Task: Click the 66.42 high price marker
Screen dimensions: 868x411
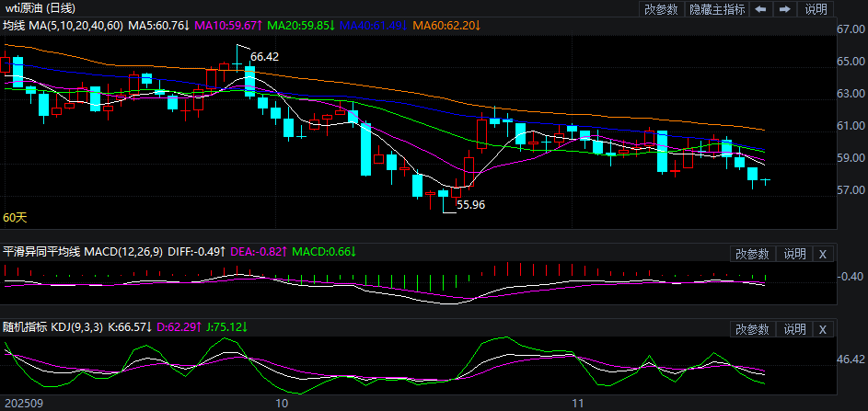Action: (264, 57)
